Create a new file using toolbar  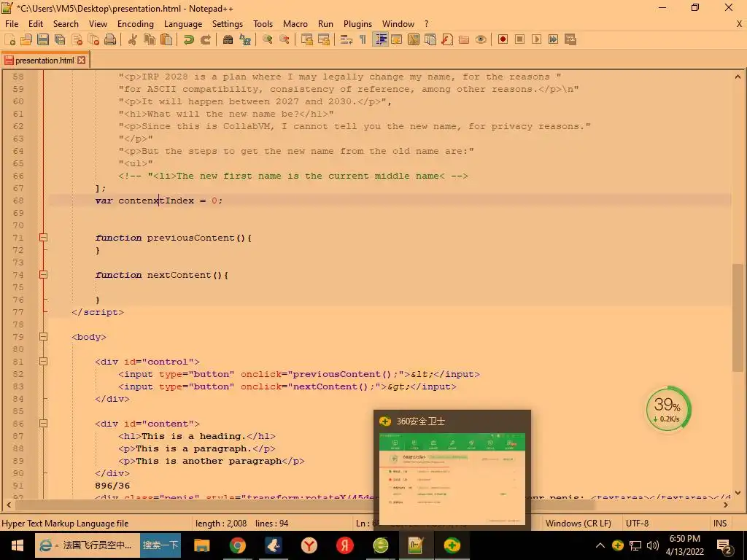[10, 39]
